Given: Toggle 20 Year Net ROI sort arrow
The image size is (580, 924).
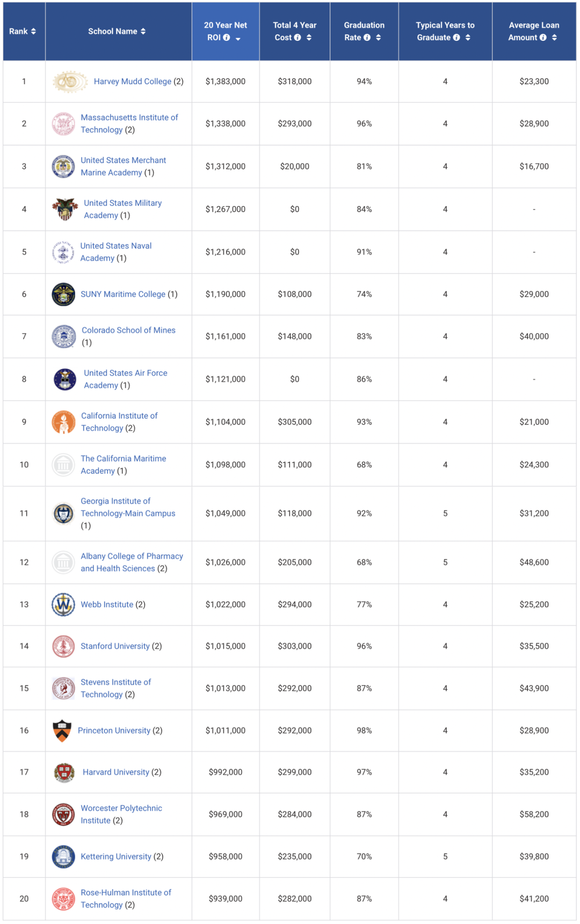Looking at the screenshot, I should pos(238,39).
